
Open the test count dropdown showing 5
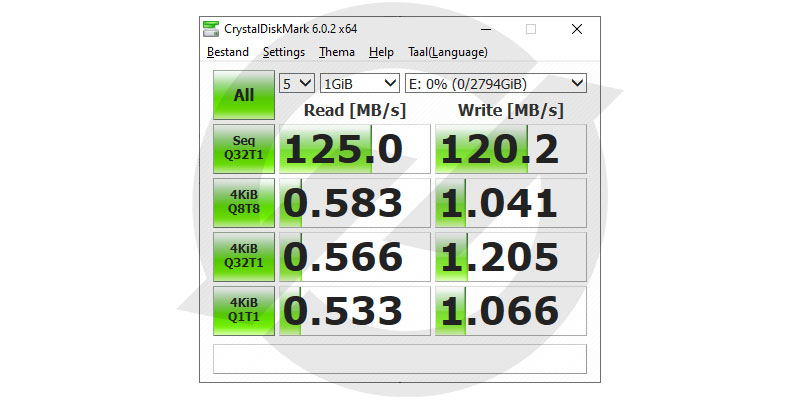pos(297,83)
